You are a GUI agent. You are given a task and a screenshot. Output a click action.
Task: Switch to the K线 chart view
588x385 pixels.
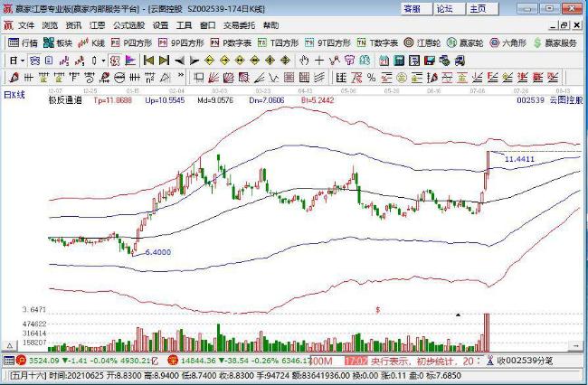point(91,43)
